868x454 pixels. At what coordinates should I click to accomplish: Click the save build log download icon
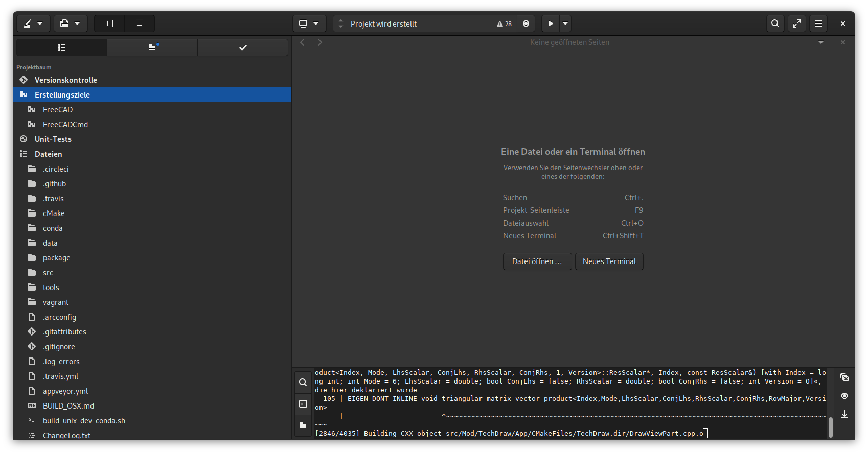click(x=844, y=414)
